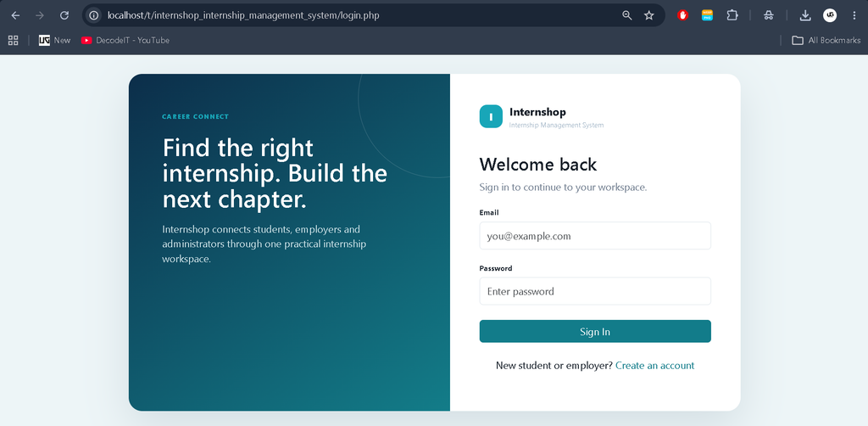Image resolution: width=868 pixels, height=426 pixels.
Task: Click the Email field label
Action: pyautogui.click(x=489, y=213)
